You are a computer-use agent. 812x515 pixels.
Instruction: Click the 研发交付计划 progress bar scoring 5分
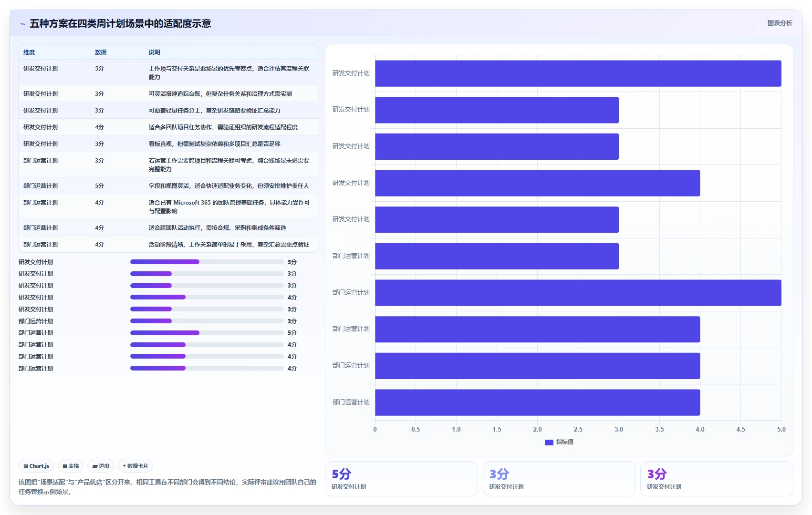point(207,262)
